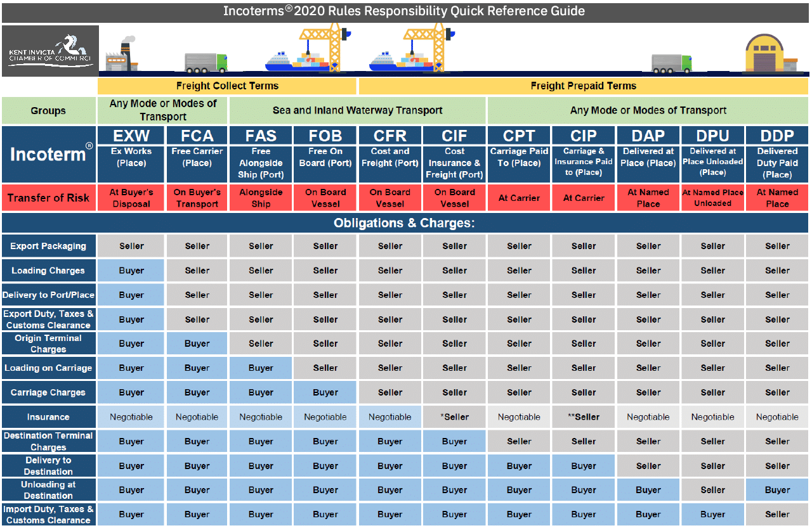812x528 pixels.
Task: Click the page title 'Incoterms 2020 Rules' banner
Action: [405, 11]
